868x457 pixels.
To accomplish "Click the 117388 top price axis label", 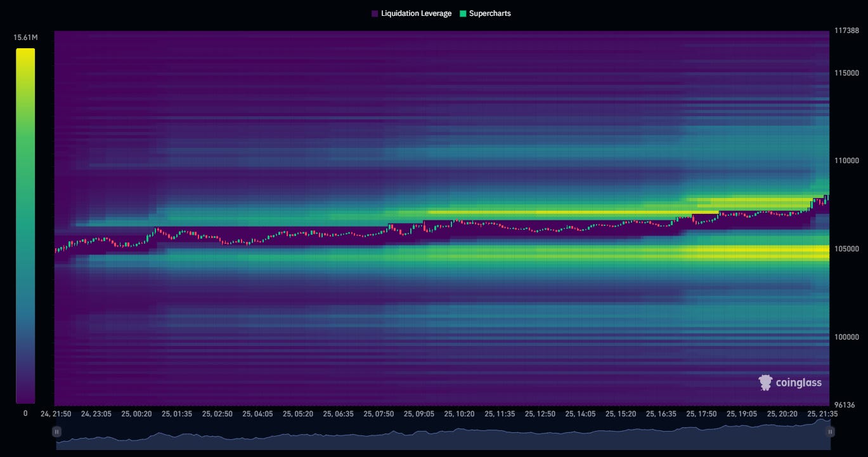I will (846, 31).
